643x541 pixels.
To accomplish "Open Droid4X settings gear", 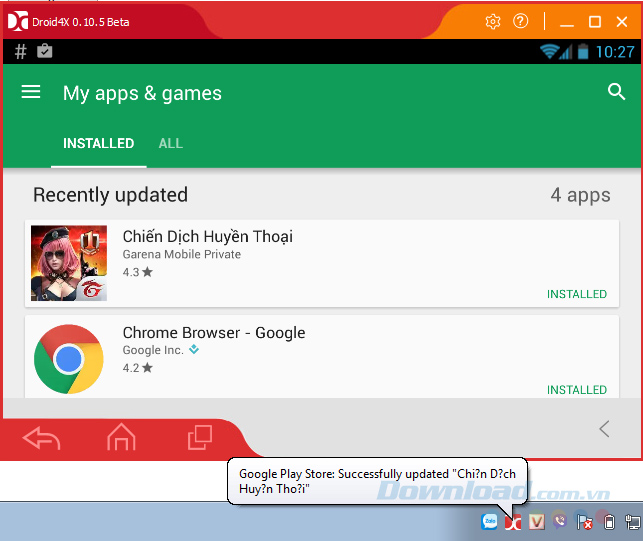I will click(492, 21).
